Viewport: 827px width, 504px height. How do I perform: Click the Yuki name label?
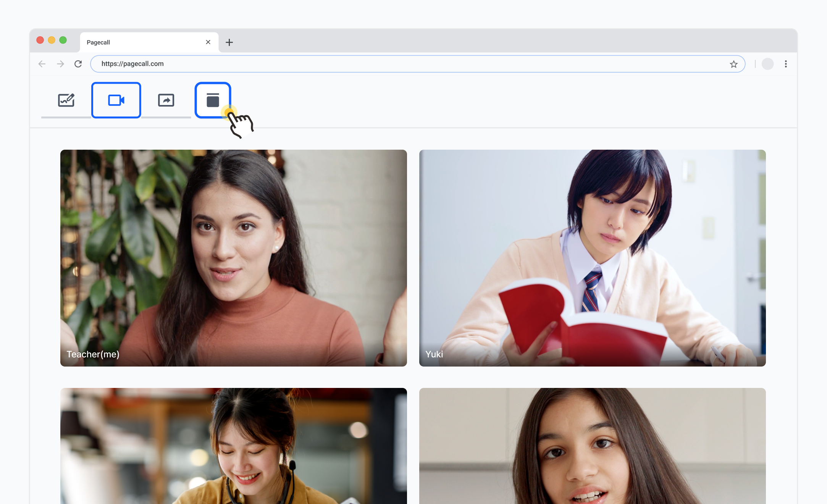(434, 354)
